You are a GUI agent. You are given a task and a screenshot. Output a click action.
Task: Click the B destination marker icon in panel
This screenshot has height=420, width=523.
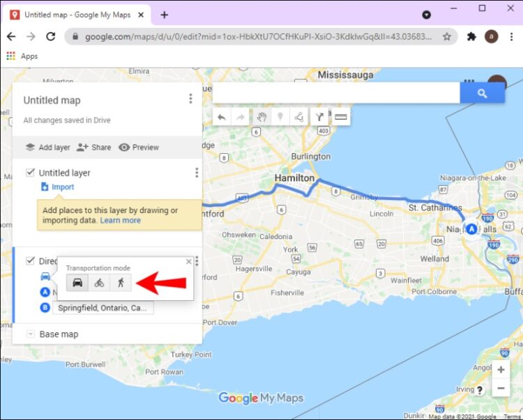tap(45, 307)
